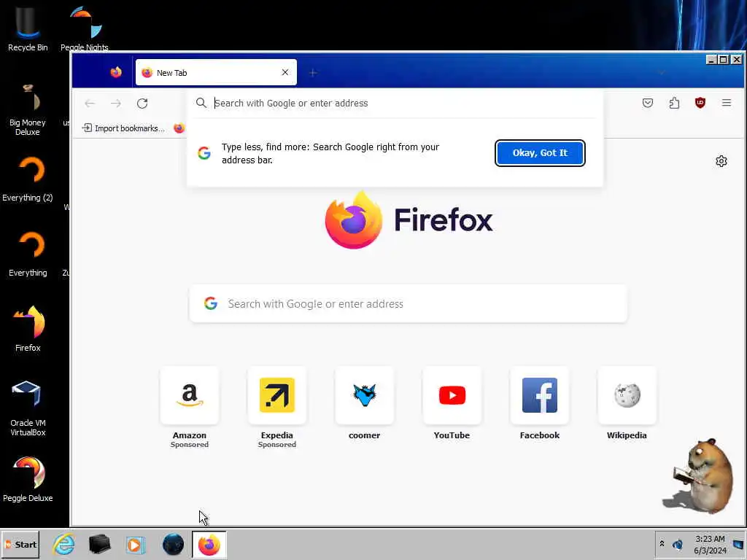Open the black folder taskbar icon
This screenshot has height=560, width=747.
click(99, 544)
